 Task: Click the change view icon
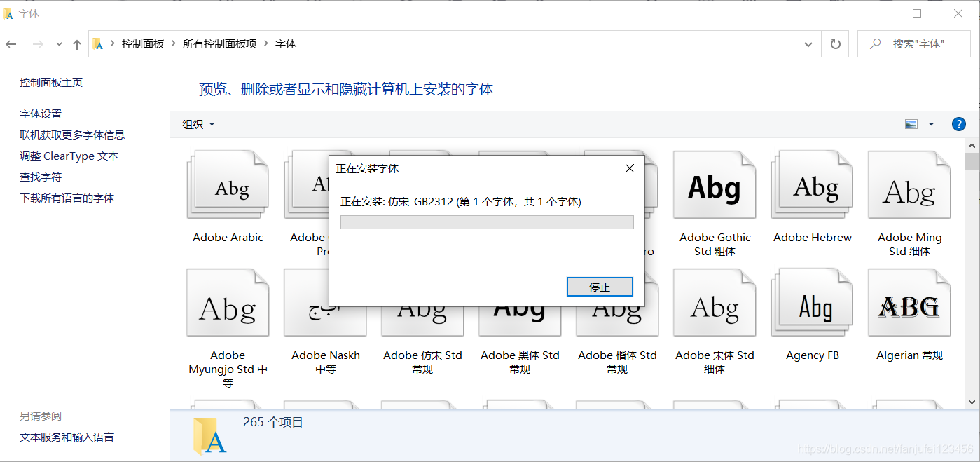[x=911, y=124]
